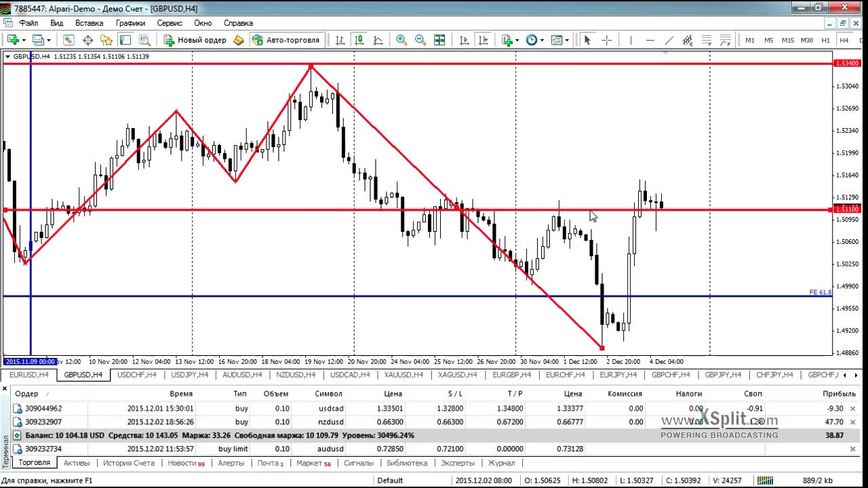The image size is (868, 488).
Task: Switch chart to bar chart type
Action: pyautogui.click(x=340, y=40)
